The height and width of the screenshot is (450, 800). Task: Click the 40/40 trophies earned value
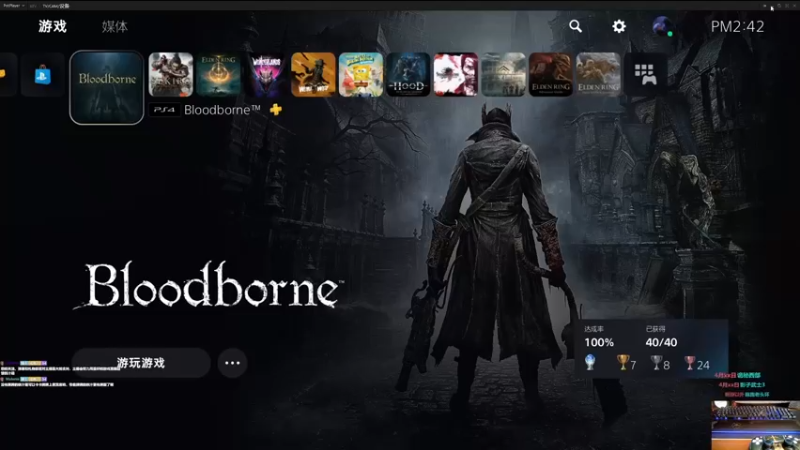pyautogui.click(x=661, y=342)
